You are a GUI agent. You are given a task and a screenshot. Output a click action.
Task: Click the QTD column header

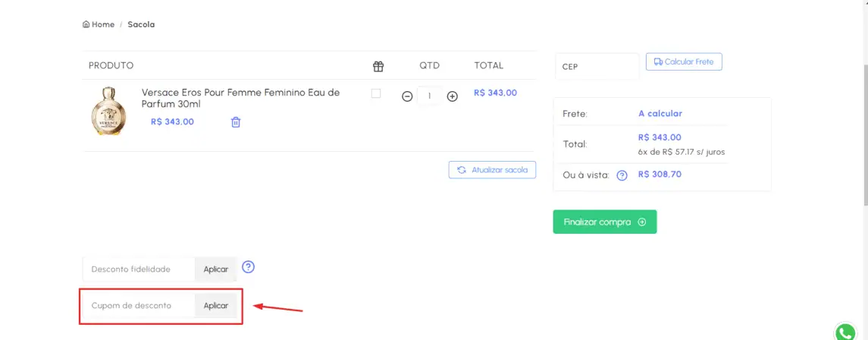point(429,65)
